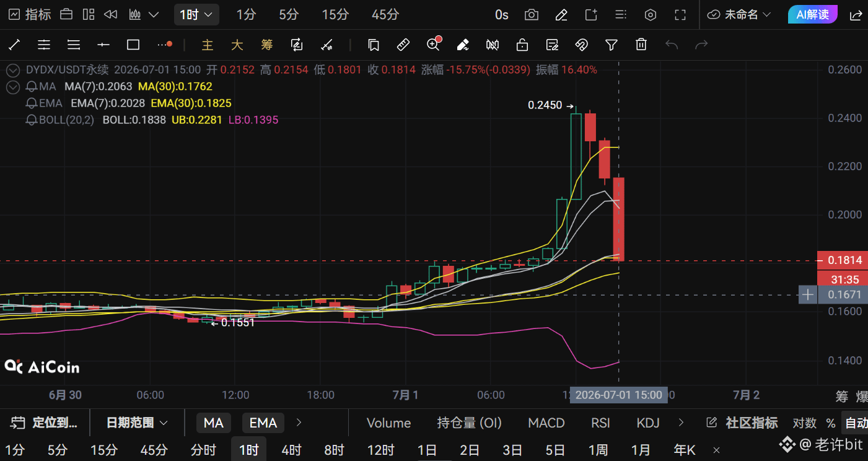Click the 2026-07-01 15:00 time axis label
The height and width of the screenshot is (461, 868).
pos(618,395)
